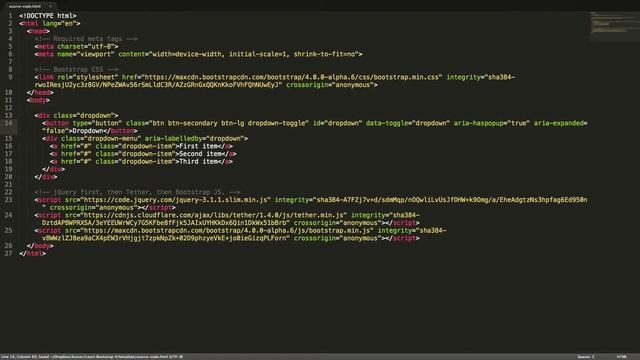This screenshot has width=640, height=360.
Task: Click the tether.min.js script URL
Action: point(214,215)
